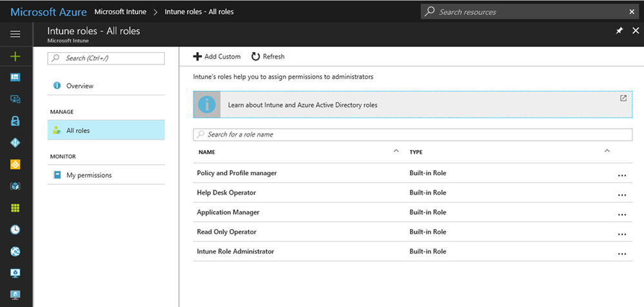This screenshot has width=644, height=307.
Task: Open Learn about Intune and Azure AD roles
Action: (x=302, y=105)
